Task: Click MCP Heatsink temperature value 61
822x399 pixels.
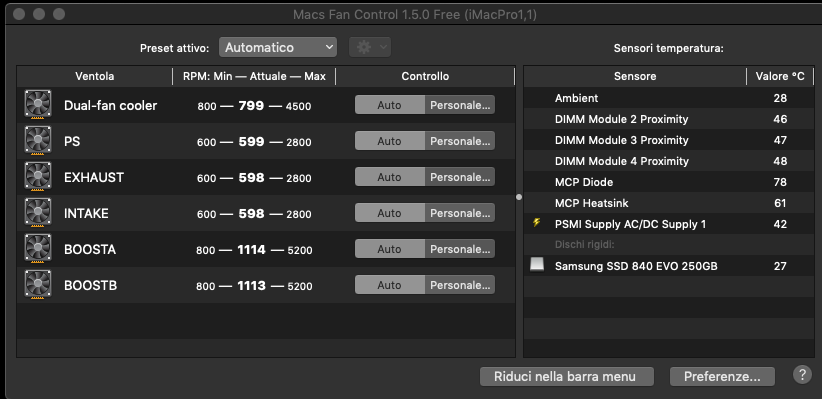Action: [x=780, y=203]
